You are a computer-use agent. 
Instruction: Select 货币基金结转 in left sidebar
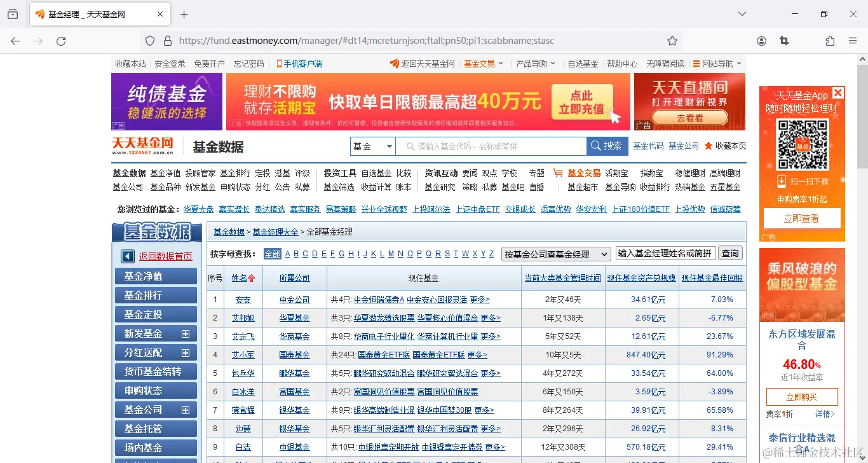point(156,371)
